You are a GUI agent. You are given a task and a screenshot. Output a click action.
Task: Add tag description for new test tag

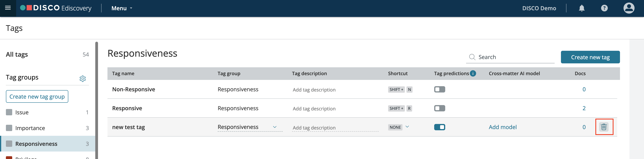coord(335,128)
